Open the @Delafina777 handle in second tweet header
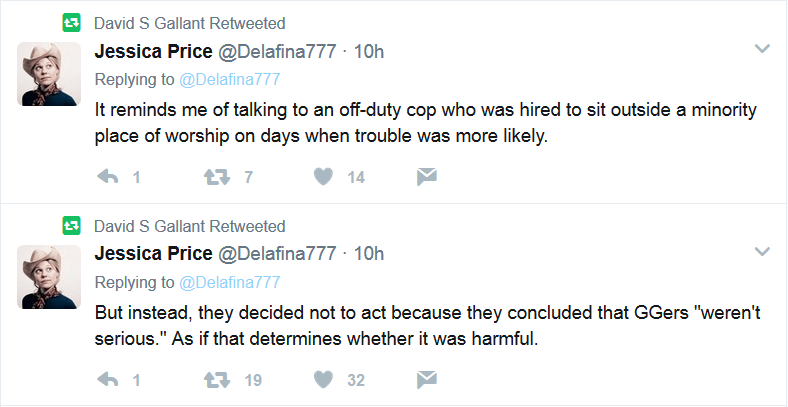788x407 pixels. point(276,254)
